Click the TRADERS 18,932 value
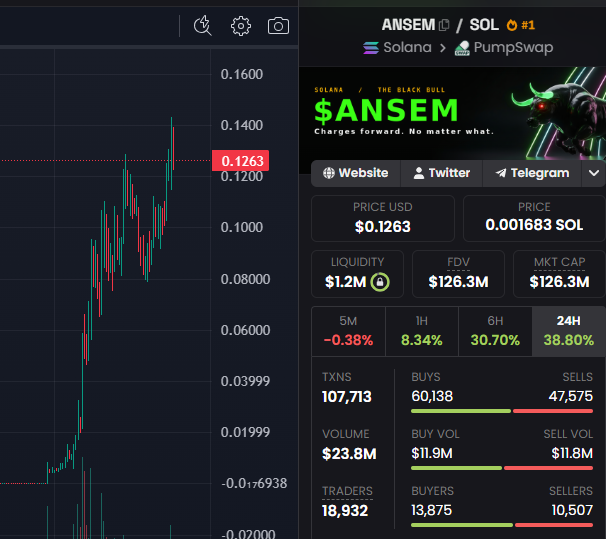Image resolution: width=606 pixels, height=539 pixels. pyautogui.click(x=345, y=511)
